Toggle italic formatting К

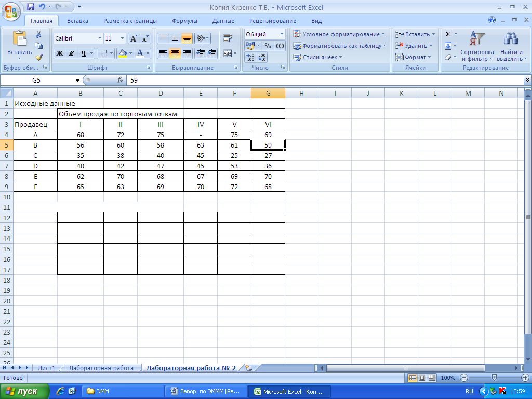[71, 54]
